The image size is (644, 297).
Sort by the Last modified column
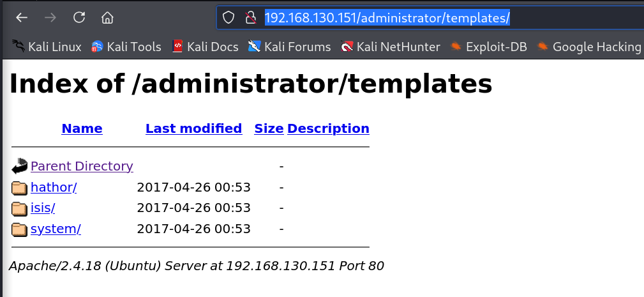[x=193, y=128]
